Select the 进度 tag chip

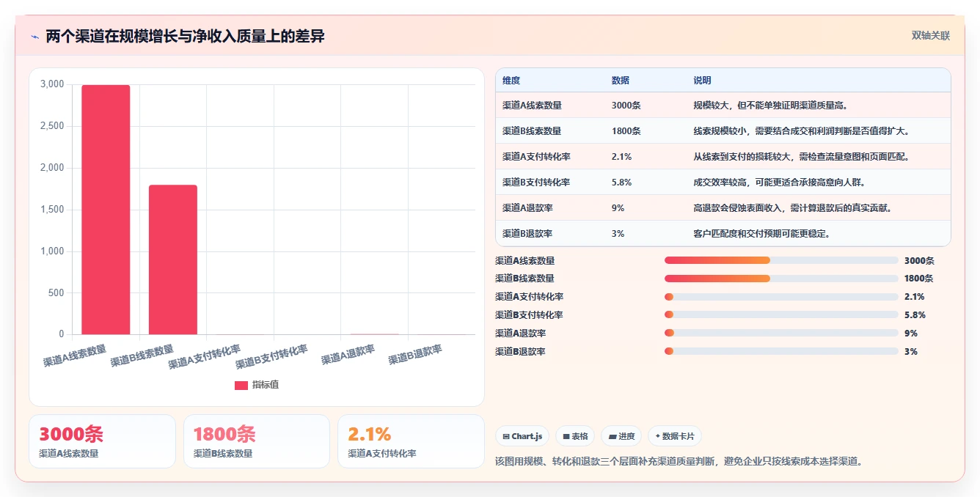click(621, 436)
